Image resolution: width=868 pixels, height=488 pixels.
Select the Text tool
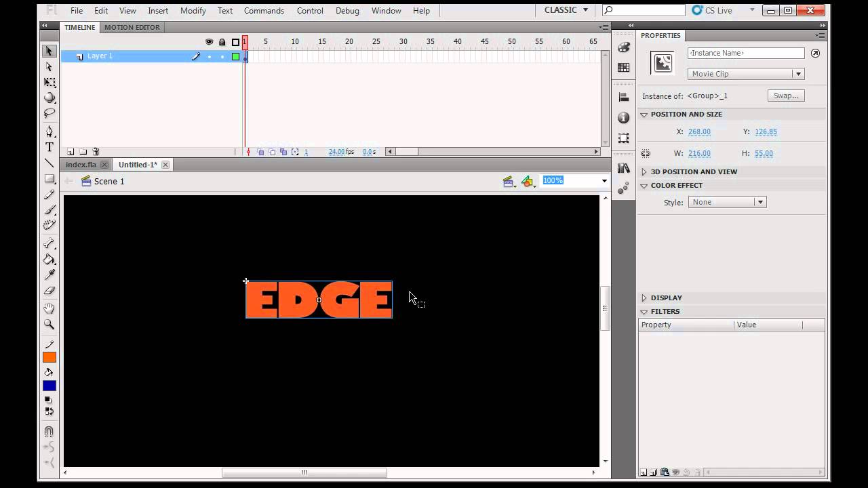pos(50,147)
